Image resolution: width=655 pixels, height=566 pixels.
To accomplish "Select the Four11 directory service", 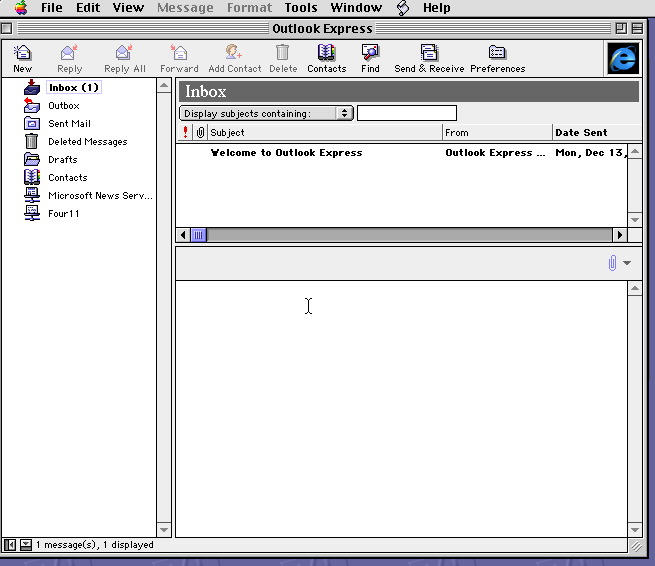I will click(63, 213).
